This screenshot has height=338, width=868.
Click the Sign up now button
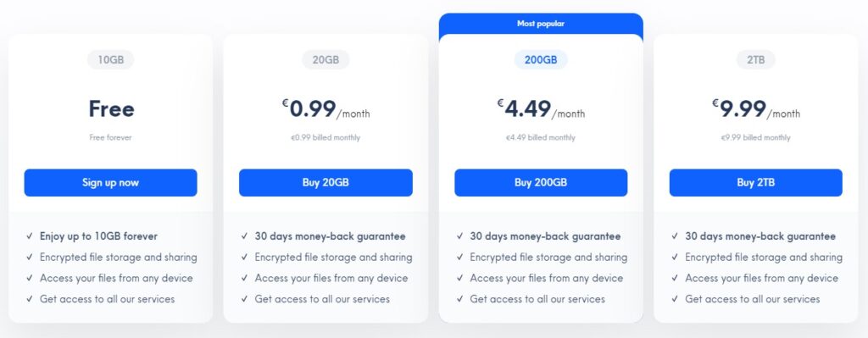110,182
